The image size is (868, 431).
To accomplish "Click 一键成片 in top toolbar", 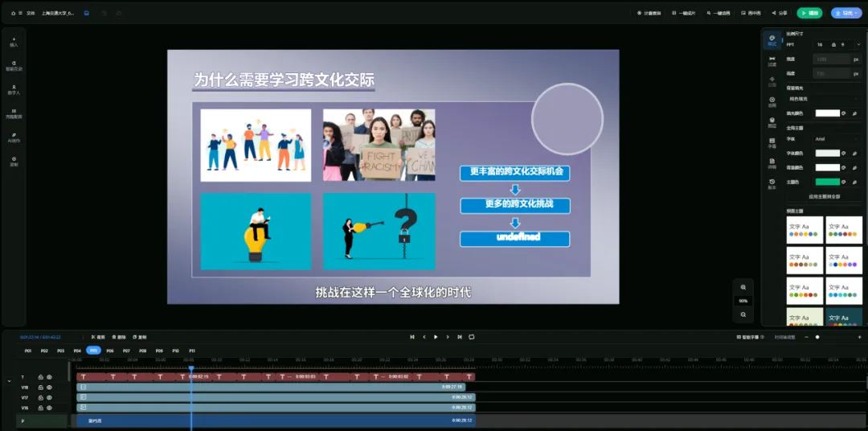I will [x=684, y=13].
